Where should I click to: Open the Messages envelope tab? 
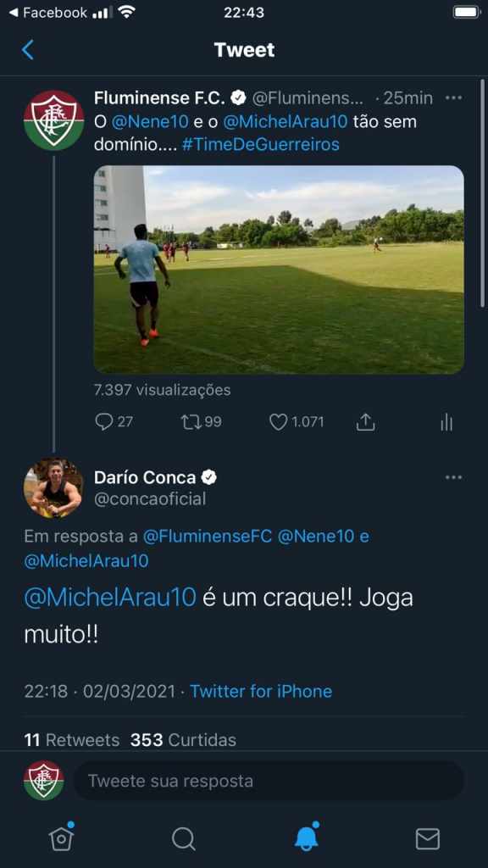point(428,838)
